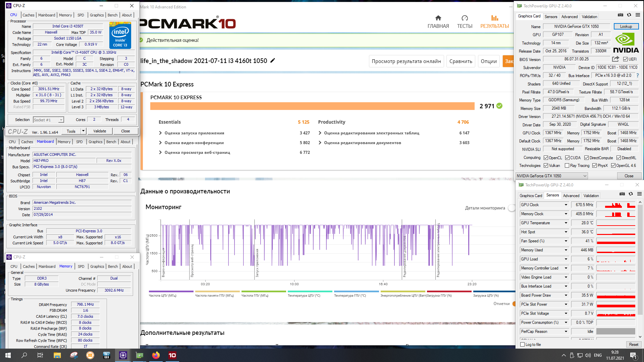Click the NVIDIA logo in GPU-Z
The width and height of the screenshot is (644, 362).
click(626, 43)
